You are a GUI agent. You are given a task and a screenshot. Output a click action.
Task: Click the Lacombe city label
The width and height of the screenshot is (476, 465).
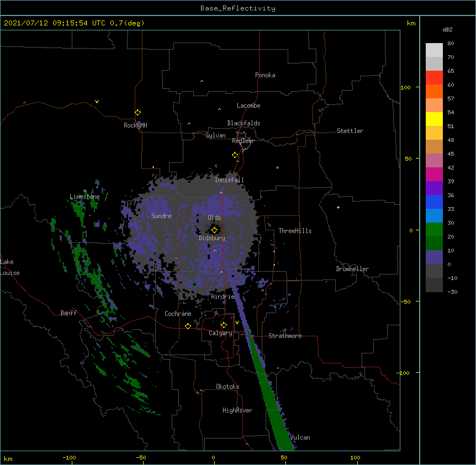(248, 105)
